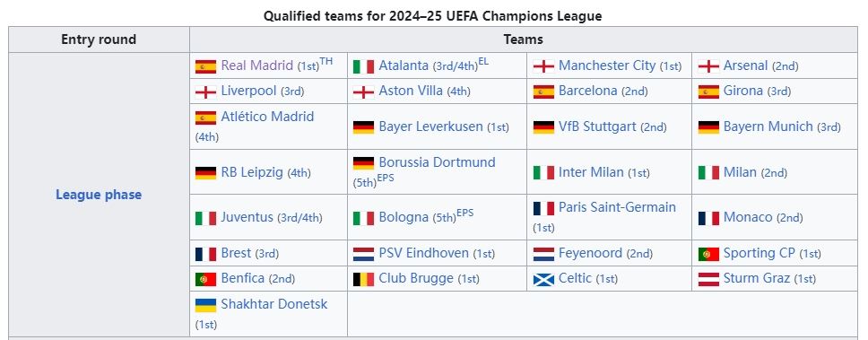Click the Spanish flag beside Real Madrid

(205, 66)
